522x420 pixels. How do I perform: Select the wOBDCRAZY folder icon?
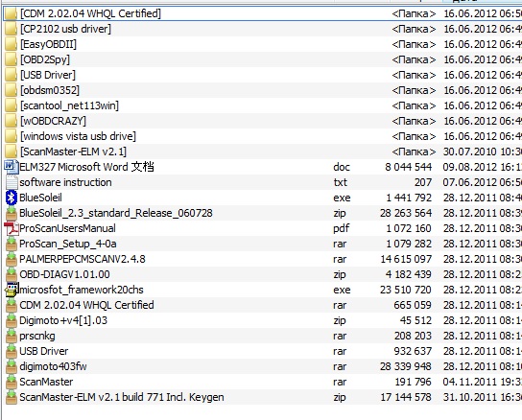point(11,121)
